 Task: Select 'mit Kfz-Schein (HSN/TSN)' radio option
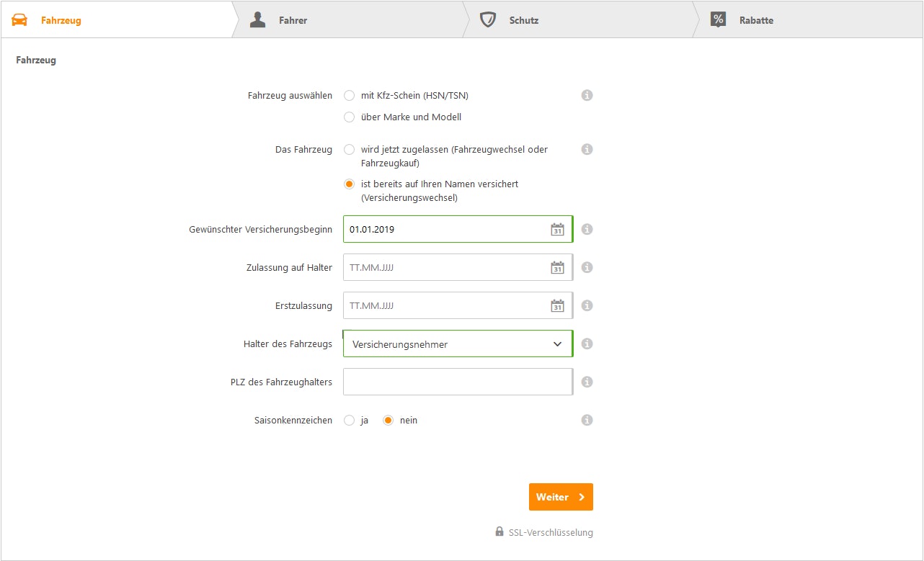(350, 96)
